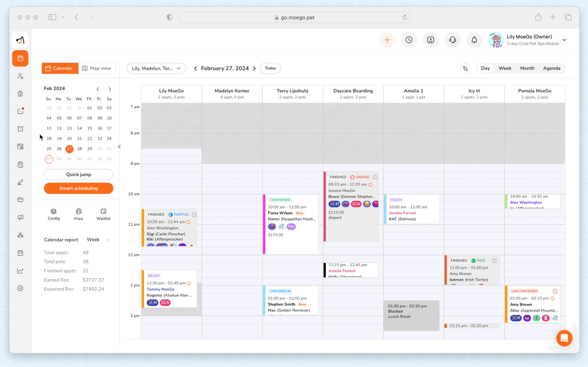Screen dimensions: 588x367
Task: Click the calendar view settings icon beside Day
Action: [465, 69]
